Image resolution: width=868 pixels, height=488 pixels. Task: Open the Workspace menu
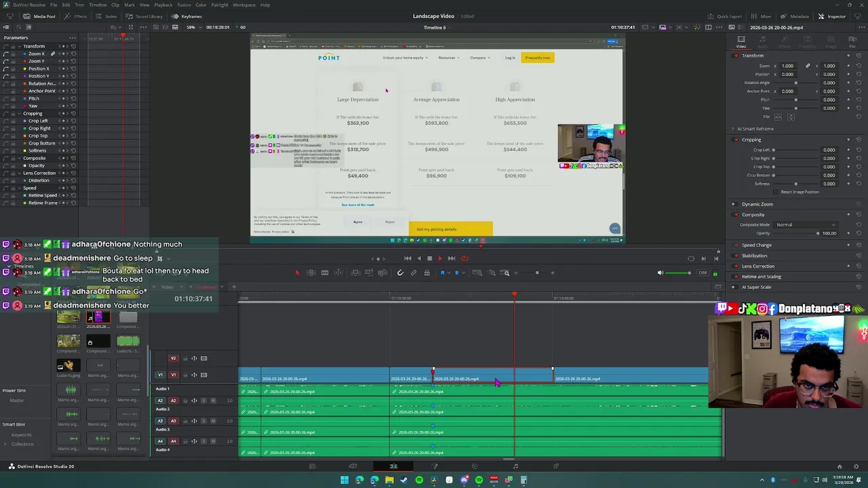(244, 5)
